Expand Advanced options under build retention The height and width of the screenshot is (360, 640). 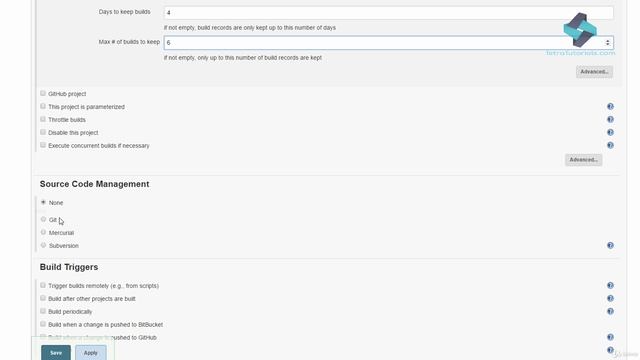pos(594,72)
